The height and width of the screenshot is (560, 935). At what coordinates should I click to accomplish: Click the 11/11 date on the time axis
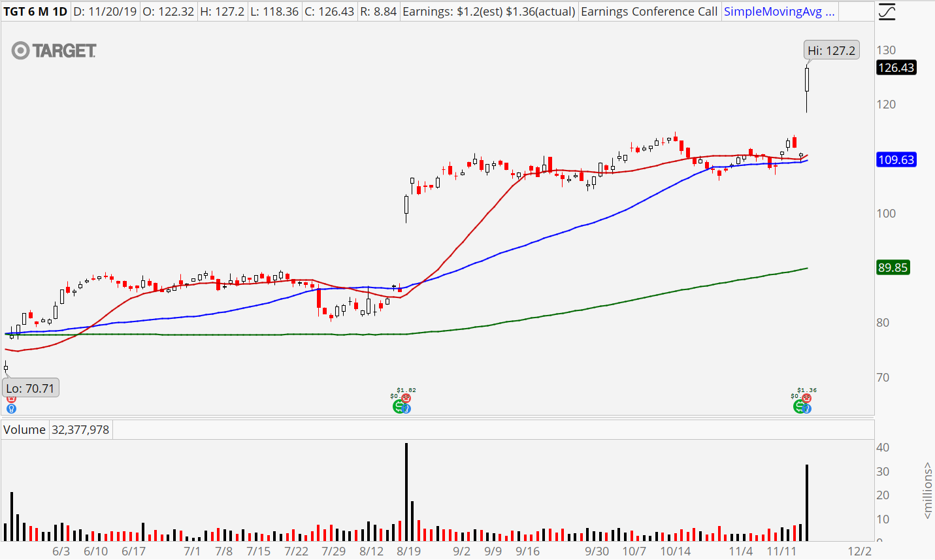pyautogui.click(x=781, y=551)
